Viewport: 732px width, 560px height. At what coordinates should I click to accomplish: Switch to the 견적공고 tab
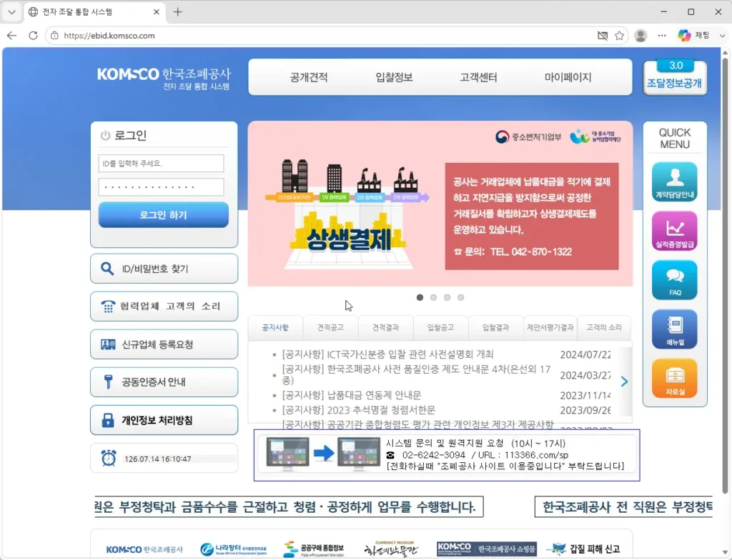tap(330, 328)
